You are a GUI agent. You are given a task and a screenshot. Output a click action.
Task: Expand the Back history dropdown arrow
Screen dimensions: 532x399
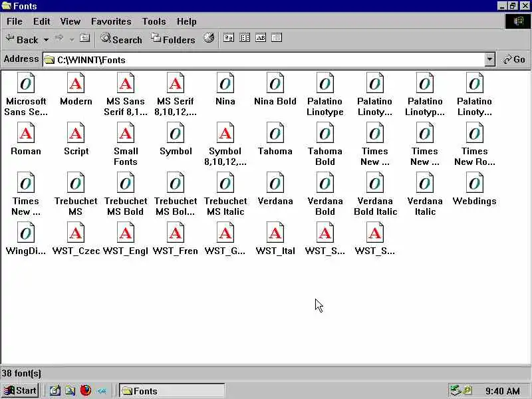[46, 40]
